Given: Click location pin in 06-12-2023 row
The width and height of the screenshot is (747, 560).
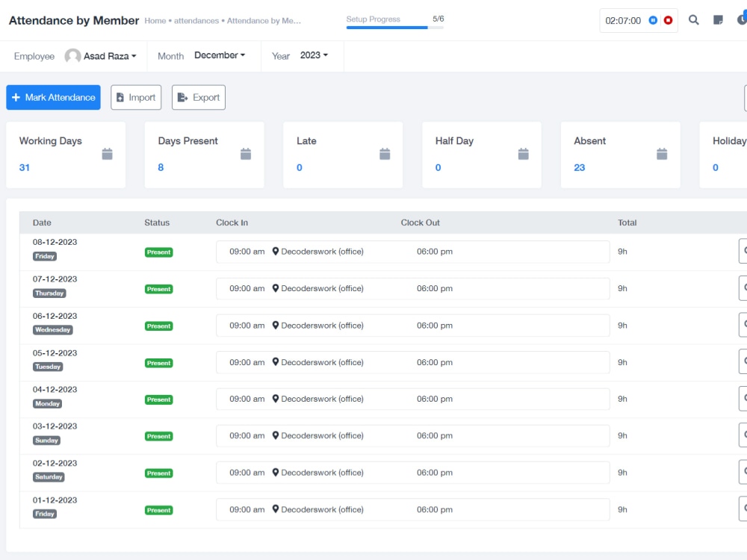Looking at the screenshot, I should click(276, 326).
